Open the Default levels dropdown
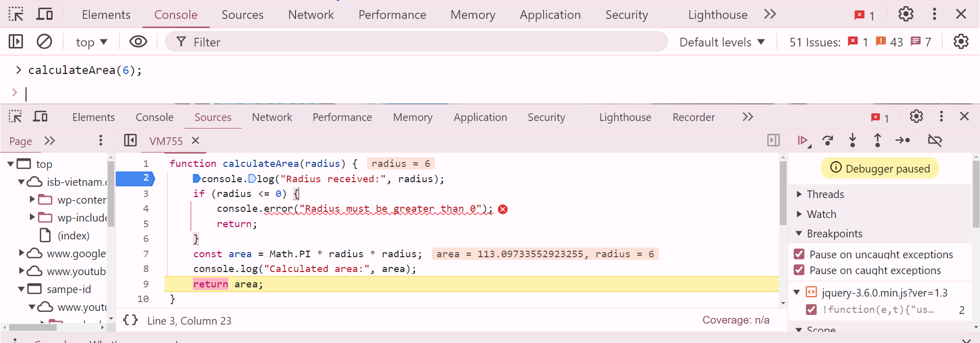This screenshot has width=980, height=343. (722, 42)
